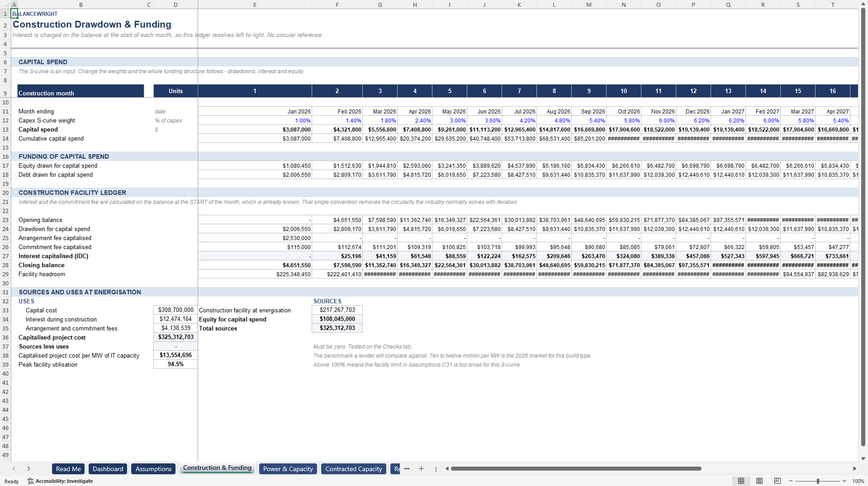Image resolution: width=868 pixels, height=486 pixels.
Task: Select column D header
Action: (175, 5)
